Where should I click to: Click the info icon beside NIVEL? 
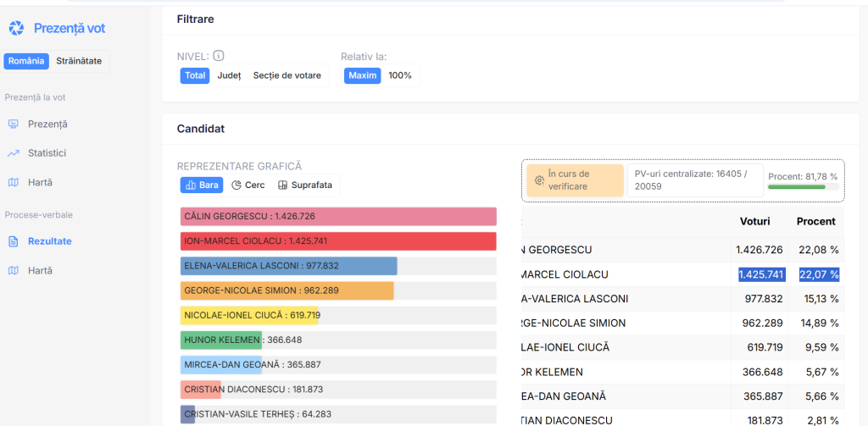[219, 56]
